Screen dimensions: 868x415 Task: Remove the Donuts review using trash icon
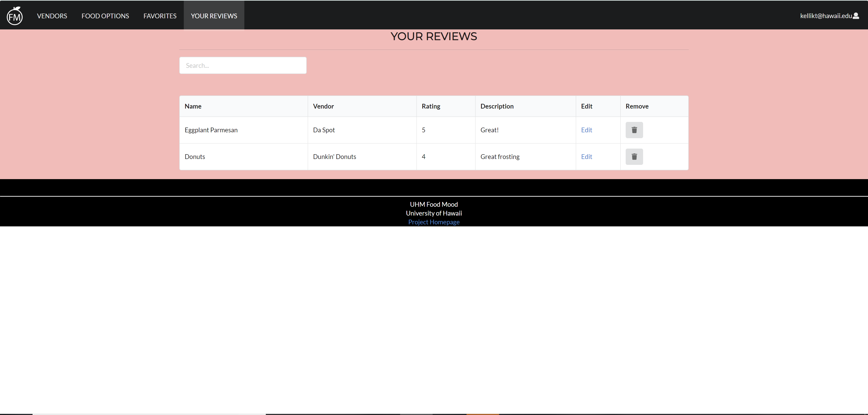(x=634, y=157)
